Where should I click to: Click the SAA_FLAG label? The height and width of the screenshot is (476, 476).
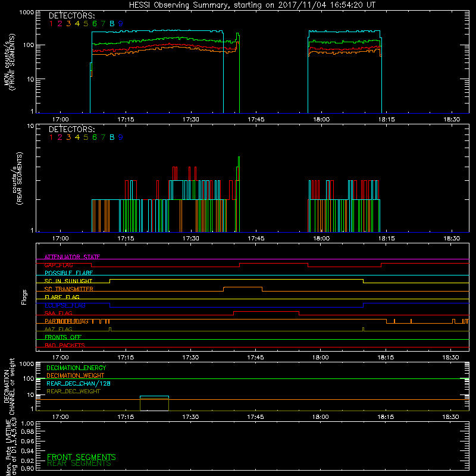[x=58, y=314]
